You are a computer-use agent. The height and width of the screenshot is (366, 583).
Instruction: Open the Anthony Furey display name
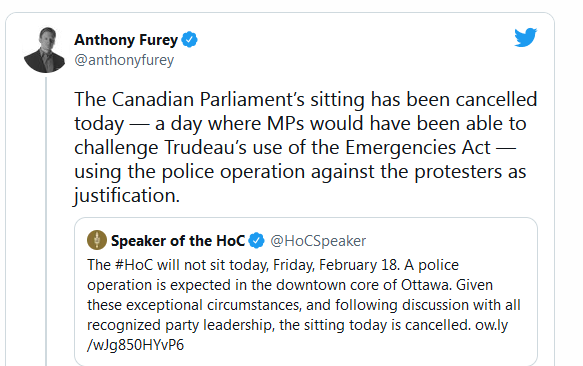click(x=126, y=40)
